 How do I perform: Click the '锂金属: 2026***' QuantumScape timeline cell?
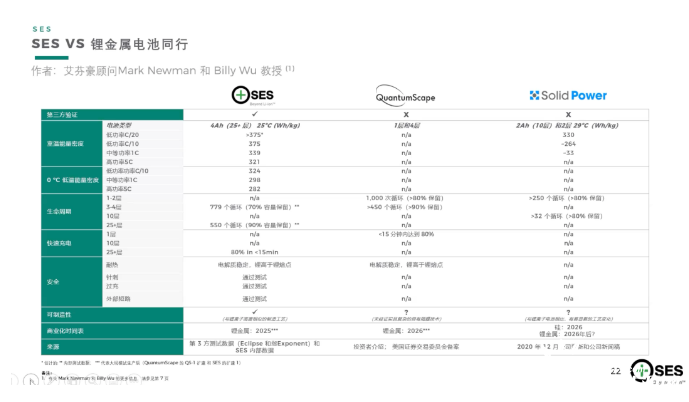coord(406,330)
